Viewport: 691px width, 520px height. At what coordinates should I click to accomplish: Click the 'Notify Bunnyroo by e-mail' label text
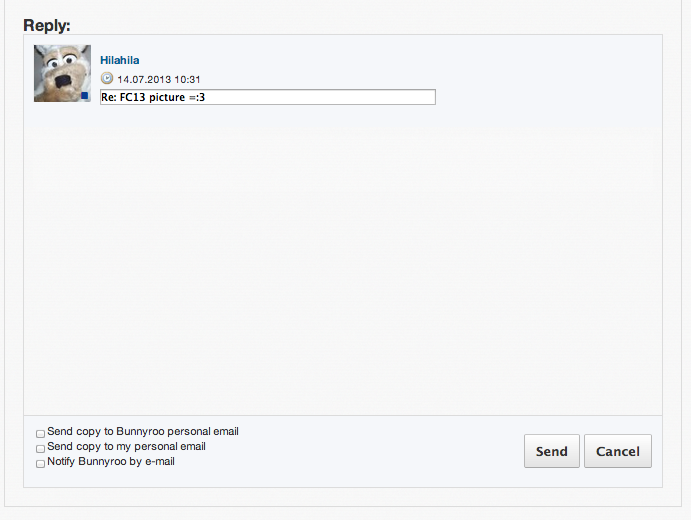click(x=110, y=462)
